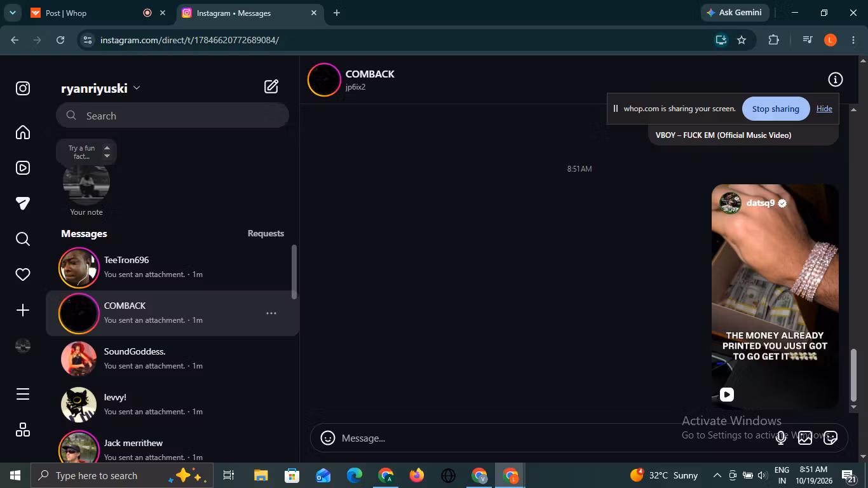Record a voice clip with microphone icon
The image size is (868, 488).
click(781, 438)
